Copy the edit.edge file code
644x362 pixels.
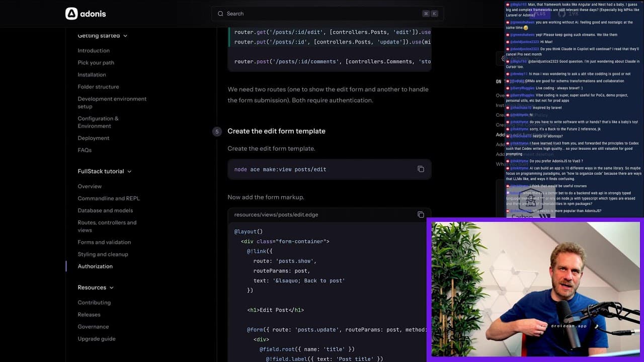pyautogui.click(x=421, y=215)
